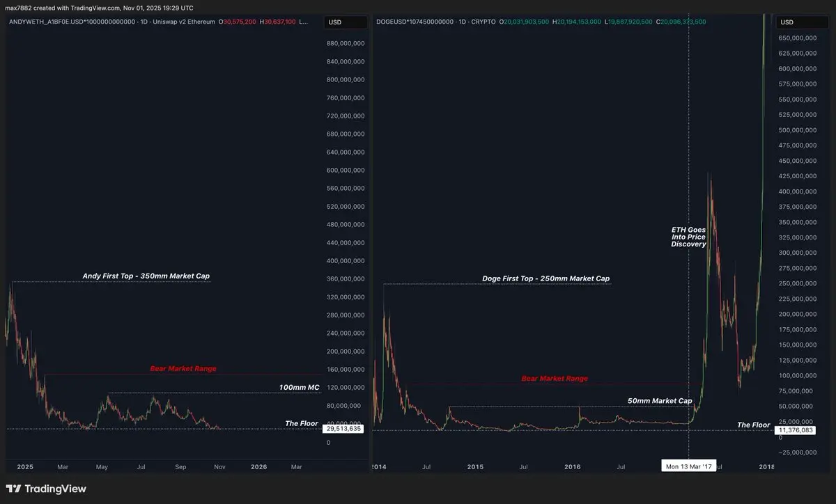Image resolution: width=836 pixels, height=504 pixels.
Task: Click the Doge chart open value O20,031,903,500
Action: (x=524, y=22)
